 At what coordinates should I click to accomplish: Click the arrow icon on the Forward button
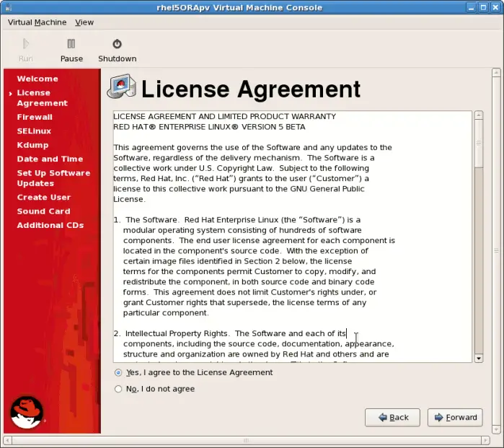click(x=437, y=417)
